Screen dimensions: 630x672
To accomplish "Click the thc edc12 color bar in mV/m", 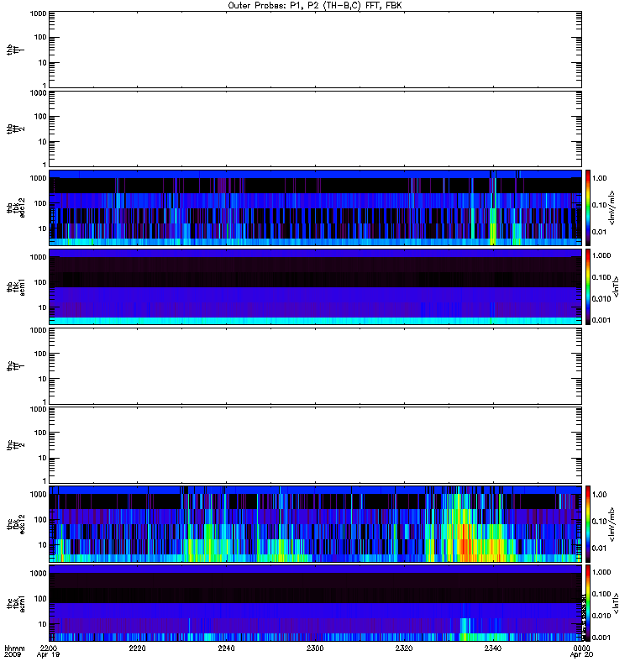I will point(588,524).
